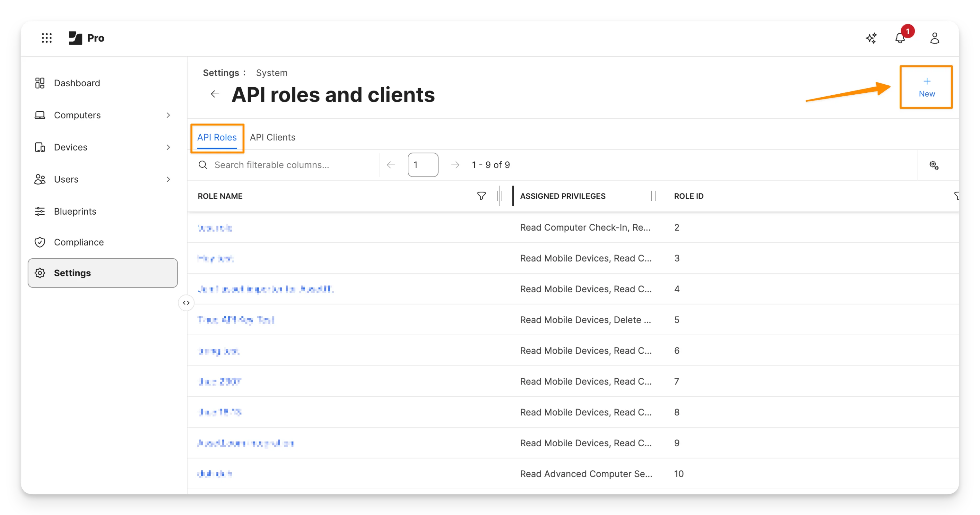
Task: View notifications via the bell icon
Action: click(900, 38)
